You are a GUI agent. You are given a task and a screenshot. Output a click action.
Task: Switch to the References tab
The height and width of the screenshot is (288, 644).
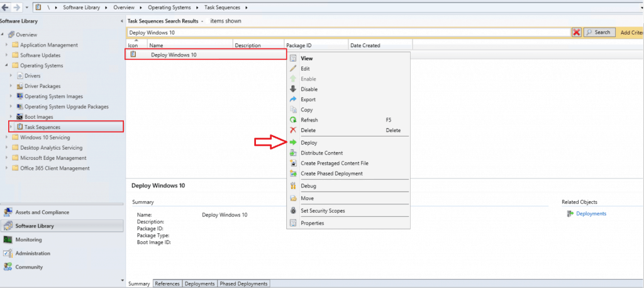click(x=167, y=284)
